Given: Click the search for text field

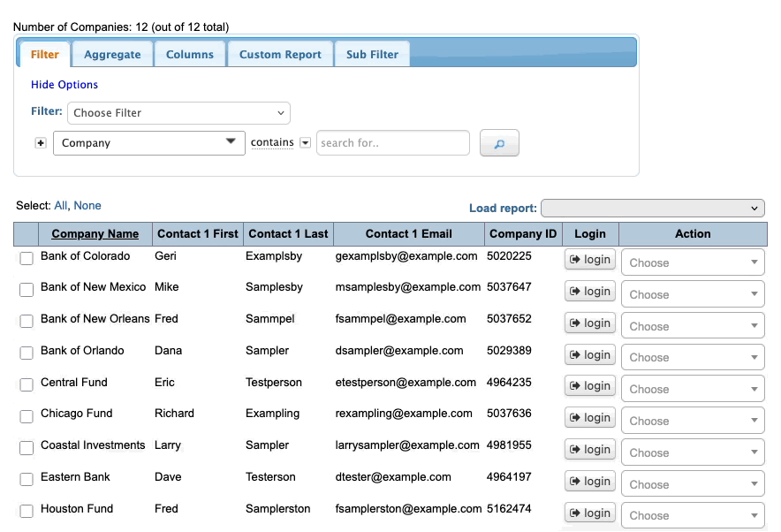Looking at the screenshot, I should 392,143.
